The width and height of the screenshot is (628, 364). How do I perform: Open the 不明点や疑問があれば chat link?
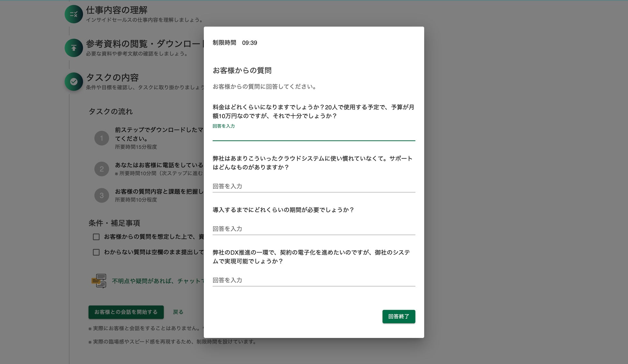pyautogui.click(x=158, y=281)
